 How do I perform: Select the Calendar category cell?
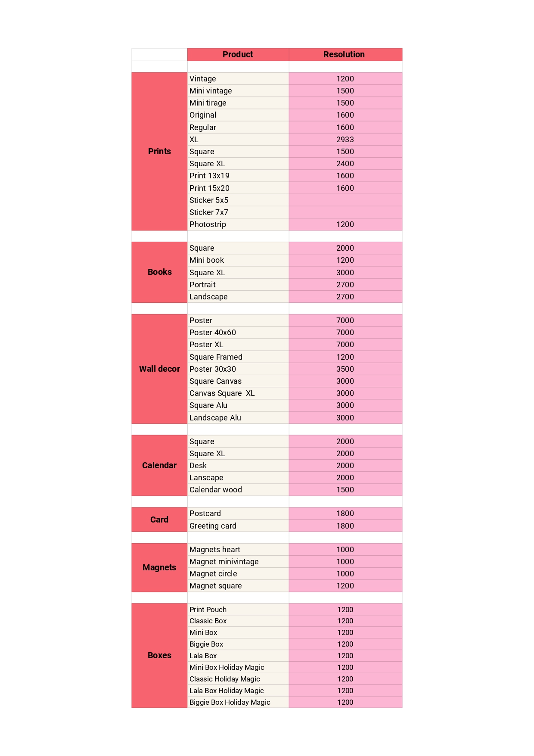click(x=159, y=465)
